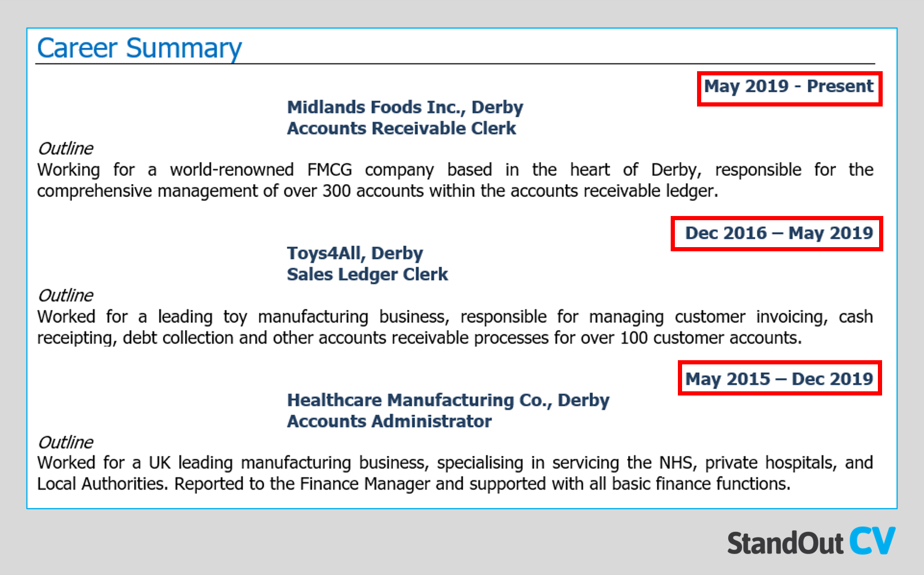The width and height of the screenshot is (924, 575).
Task: Select the Career Summary heading
Action: coord(140,48)
